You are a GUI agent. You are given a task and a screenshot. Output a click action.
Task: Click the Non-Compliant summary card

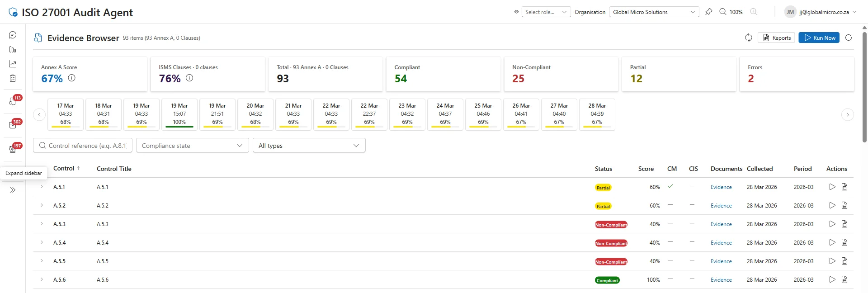[x=561, y=74]
